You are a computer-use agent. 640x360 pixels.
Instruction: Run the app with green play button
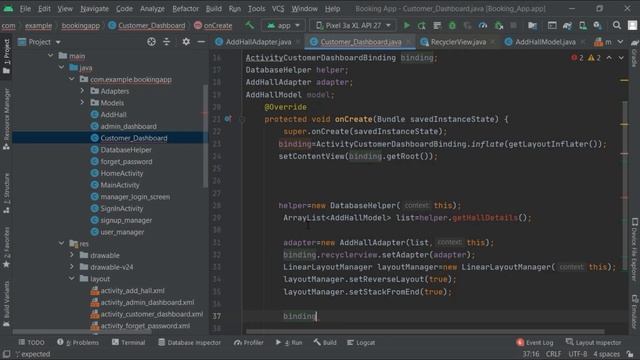coord(407,25)
